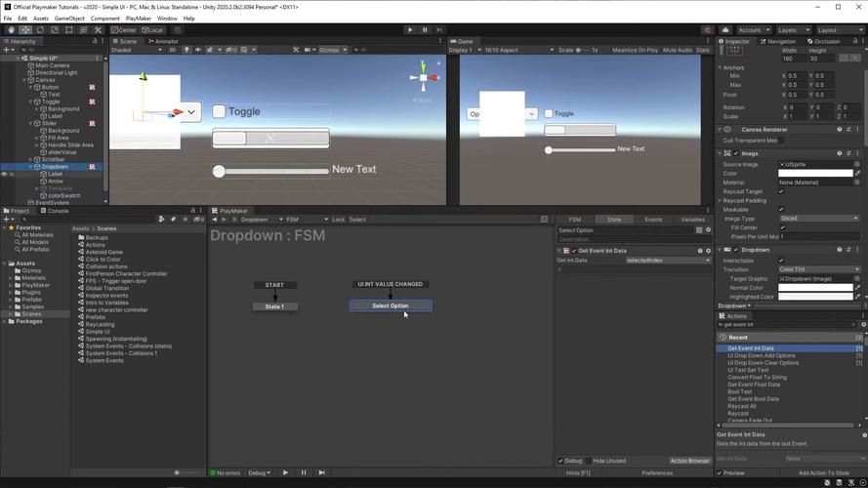This screenshot has height=488, width=868.
Task: Select the Scale tool in the toolbar
Action: click(55, 30)
